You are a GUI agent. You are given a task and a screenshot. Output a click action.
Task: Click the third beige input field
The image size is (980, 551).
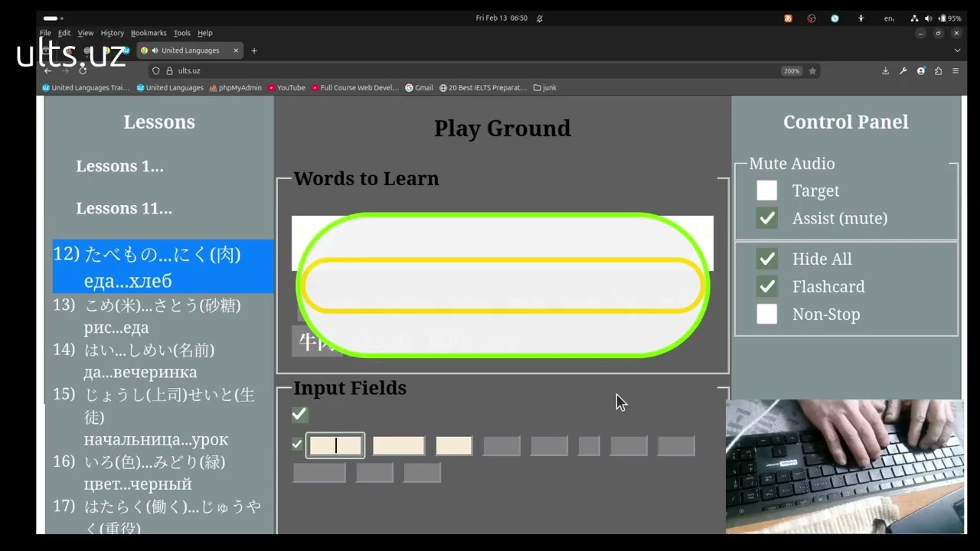pos(454,445)
